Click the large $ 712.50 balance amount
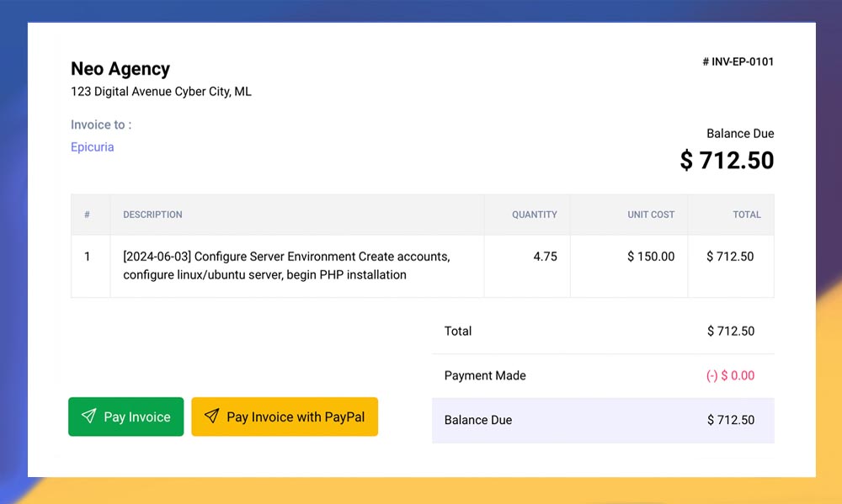The image size is (842, 504). pyautogui.click(x=727, y=160)
